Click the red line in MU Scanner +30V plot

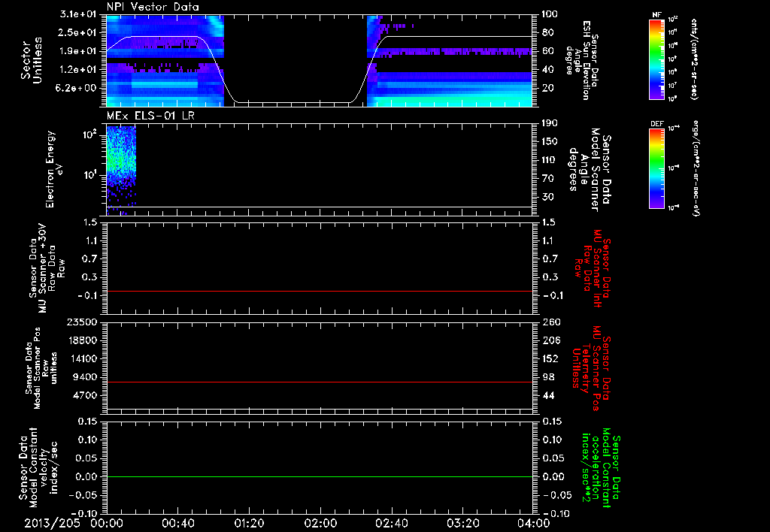(320, 291)
